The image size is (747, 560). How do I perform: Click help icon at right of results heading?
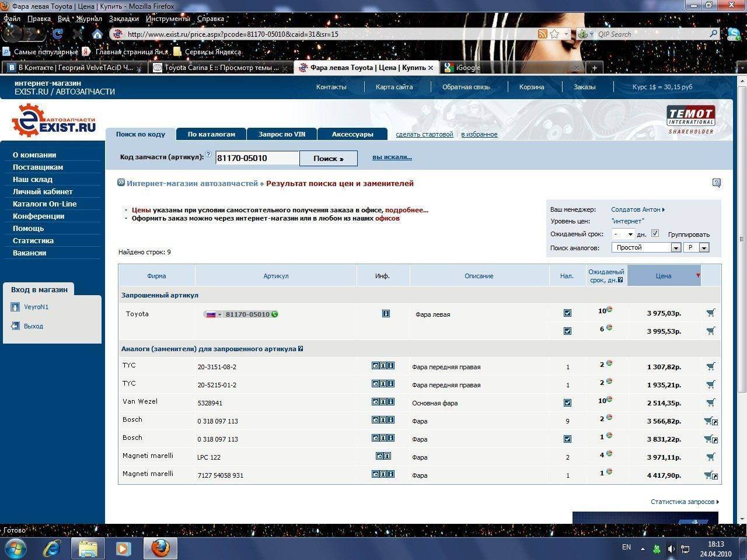[717, 183]
